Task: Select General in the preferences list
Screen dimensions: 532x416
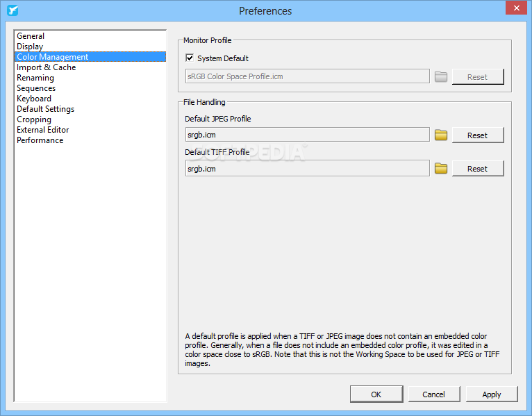Action: [31, 36]
